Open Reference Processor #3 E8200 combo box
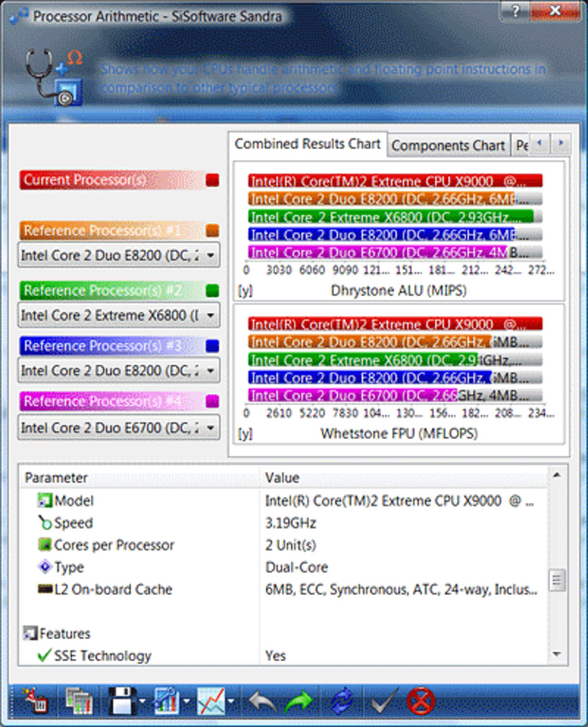 pyautogui.click(x=119, y=370)
